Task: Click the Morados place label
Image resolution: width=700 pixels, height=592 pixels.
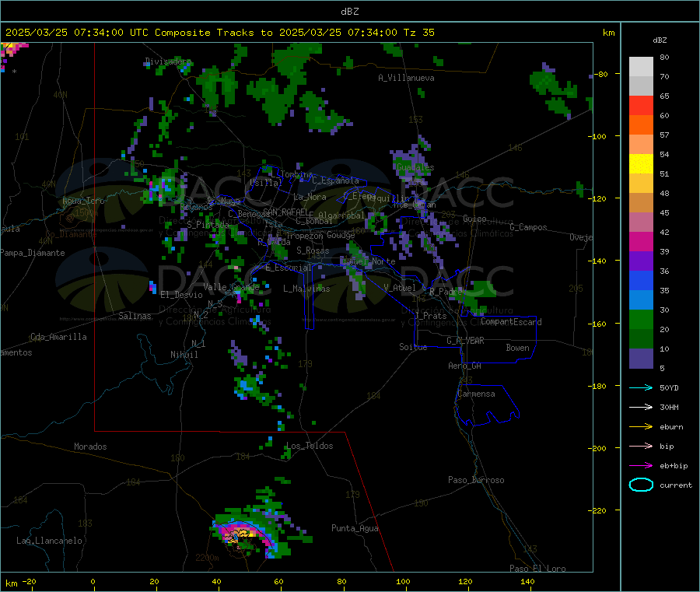Action: click(x=90, y=447)
